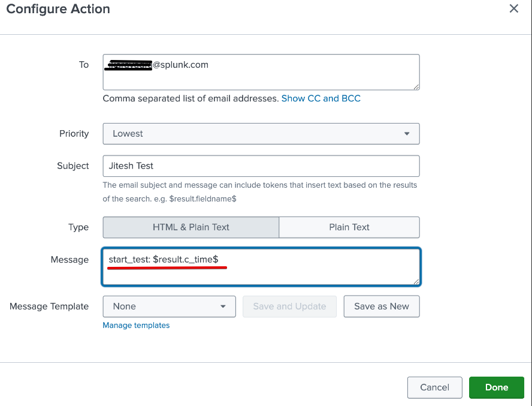Image resolution: width=532 pixels, height=406 pixels.
Task: Save the template with Save as New
Action: click(x=381, y=306)
